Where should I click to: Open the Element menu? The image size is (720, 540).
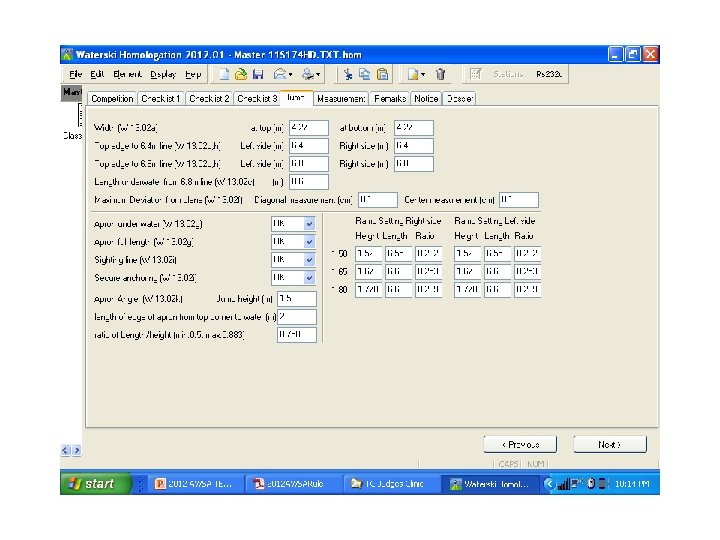click(x=127, y=74)
